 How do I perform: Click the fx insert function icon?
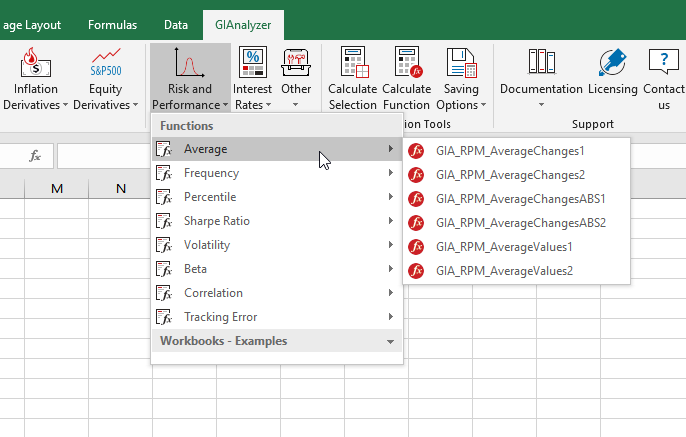tap(35, 156)
